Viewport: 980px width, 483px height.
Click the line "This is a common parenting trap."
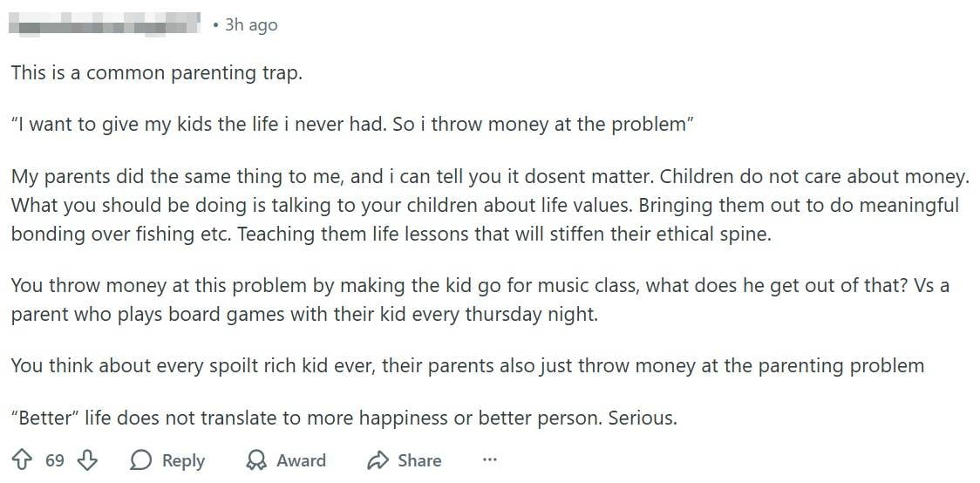[x=157, y=72]
